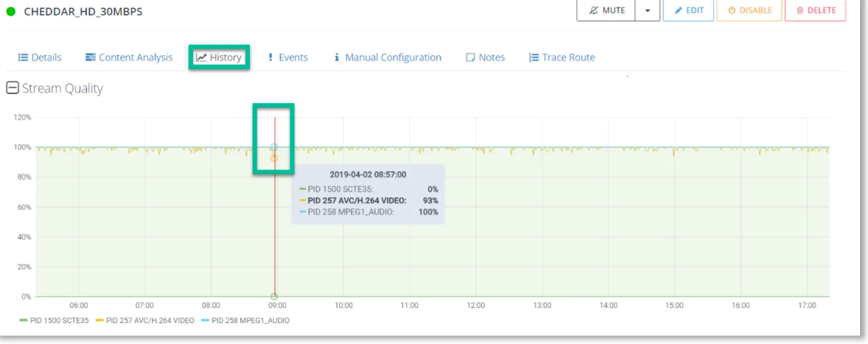
Task: Click the green stream status indicator dot
Action: [x=11, y=12]
